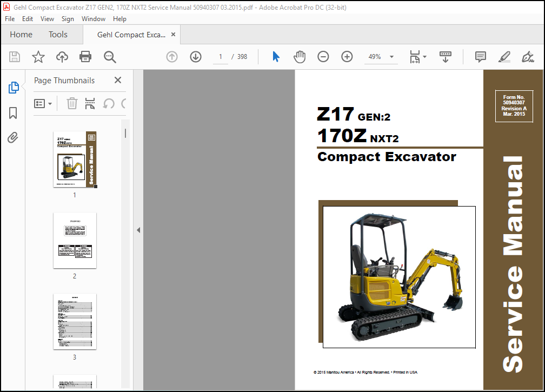Collapse the navigation pane with the arrow

pyautogui.click(x=138, y=230)
